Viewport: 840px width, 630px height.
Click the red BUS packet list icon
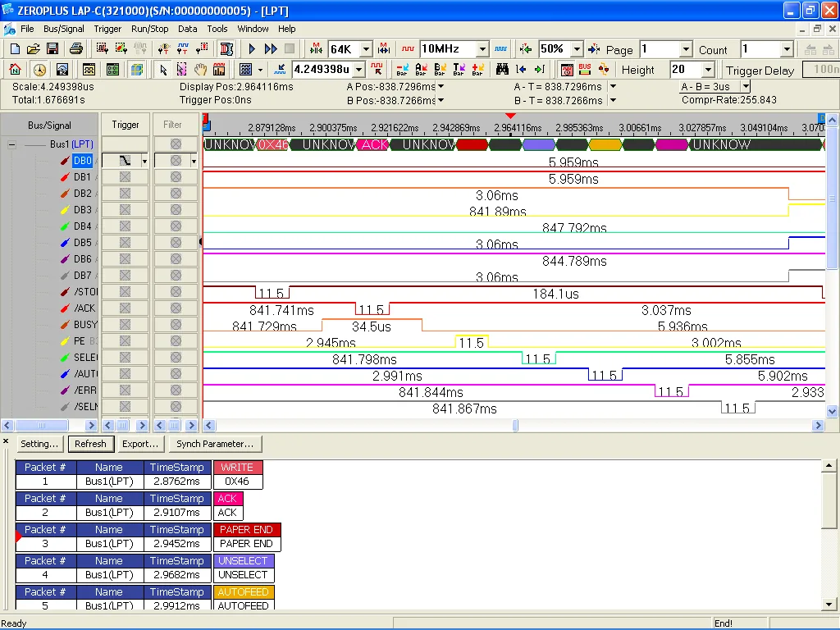tap(585, 70)
